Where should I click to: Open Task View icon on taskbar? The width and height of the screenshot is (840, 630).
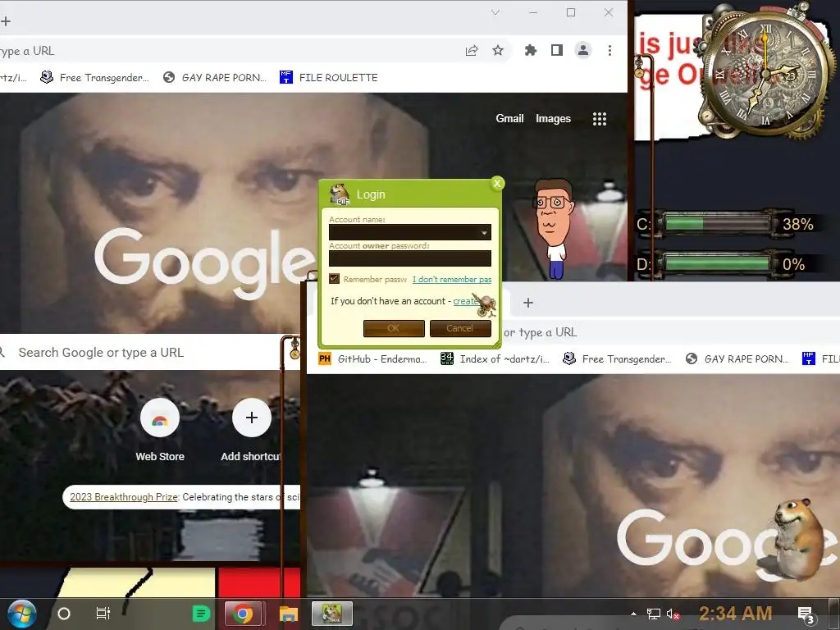[x=103, y=614]
